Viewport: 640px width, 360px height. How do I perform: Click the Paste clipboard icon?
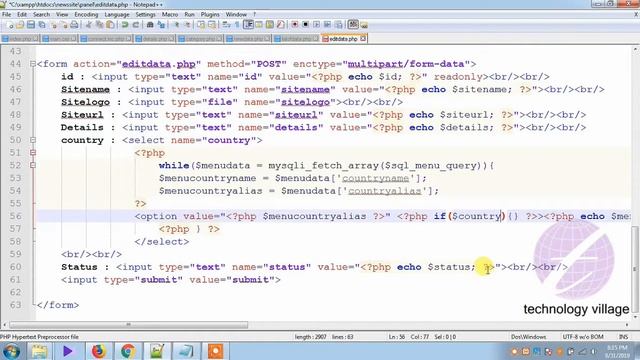point(110,25)
